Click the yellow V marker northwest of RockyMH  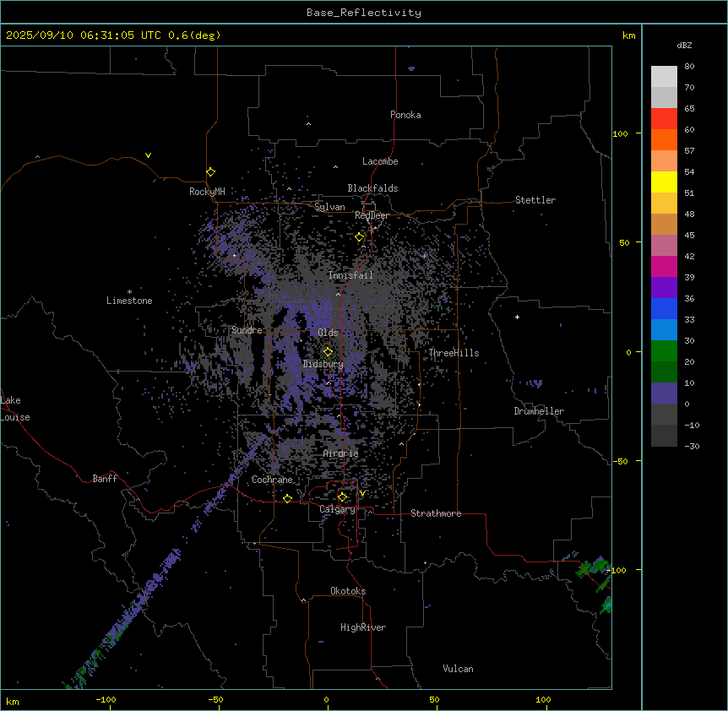pos(148,155)
